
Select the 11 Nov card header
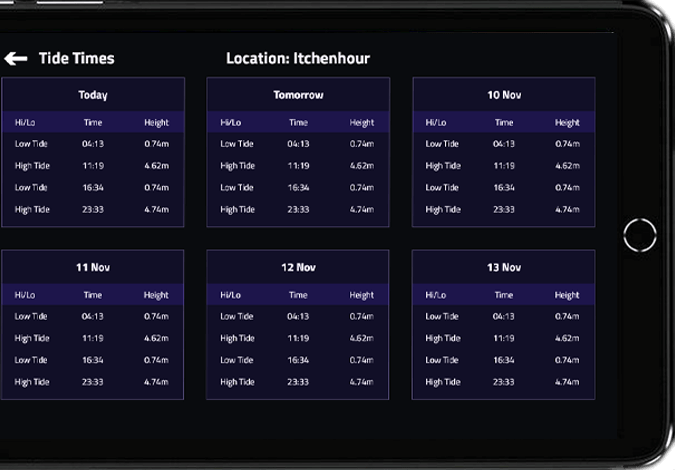coord(93,268)
